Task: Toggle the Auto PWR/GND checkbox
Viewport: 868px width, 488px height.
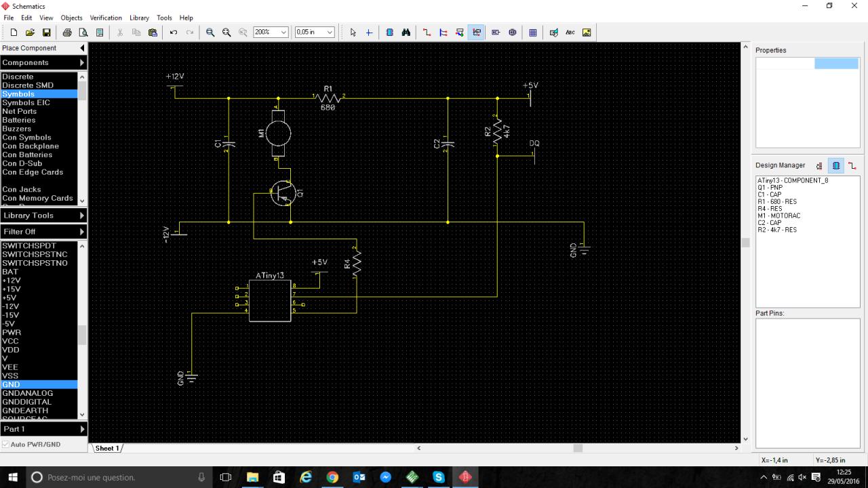Action: click(6, 445)
